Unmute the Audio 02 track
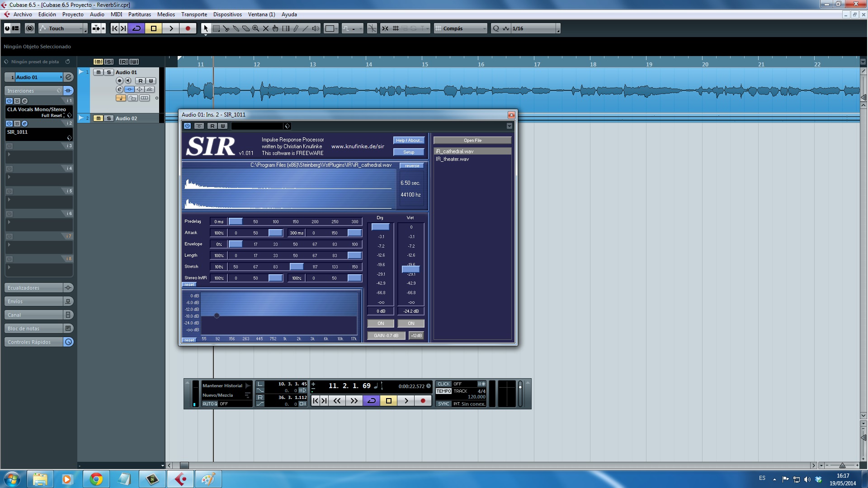868x488 pixels. point(98,118)
